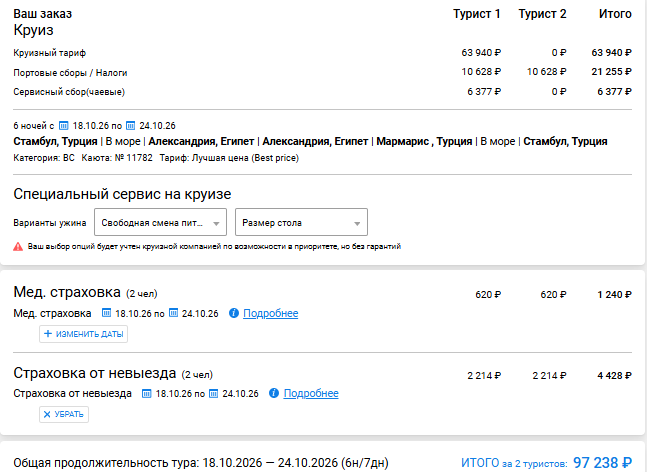
Task: Open the Размер стола dropdown
Action: point(301,222)
